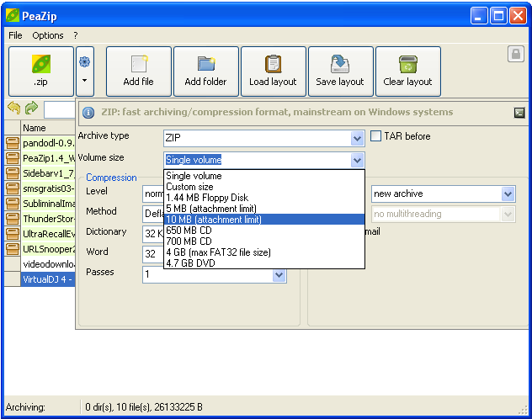
Task: Select the UltraRecallEv file name
Action: (x=49, y=234)
